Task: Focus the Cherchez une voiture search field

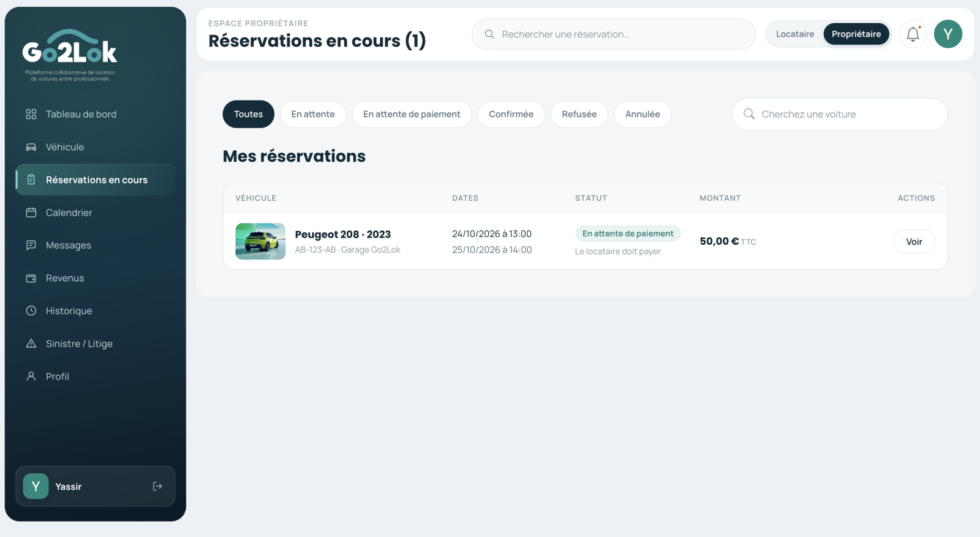Action: [840, 114]
